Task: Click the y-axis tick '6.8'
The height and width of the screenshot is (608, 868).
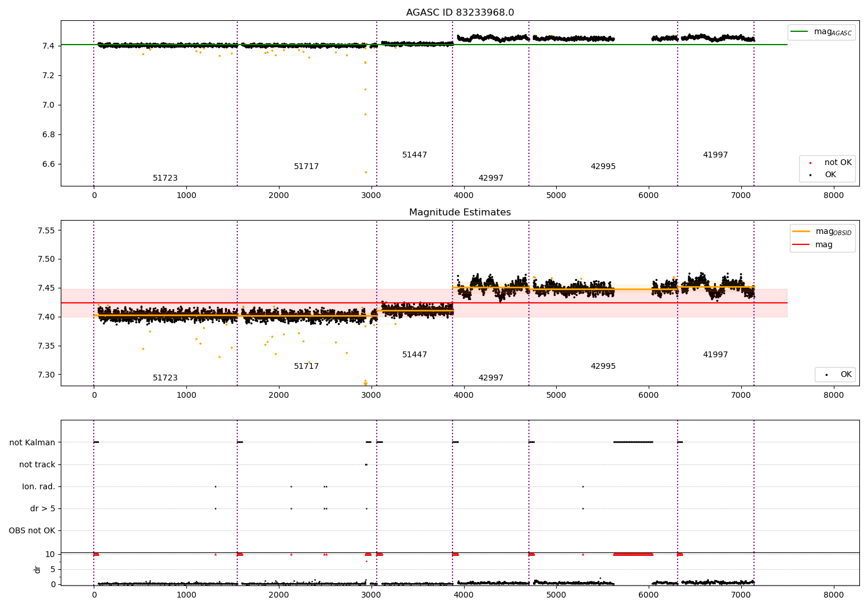Action: point(49,135)
